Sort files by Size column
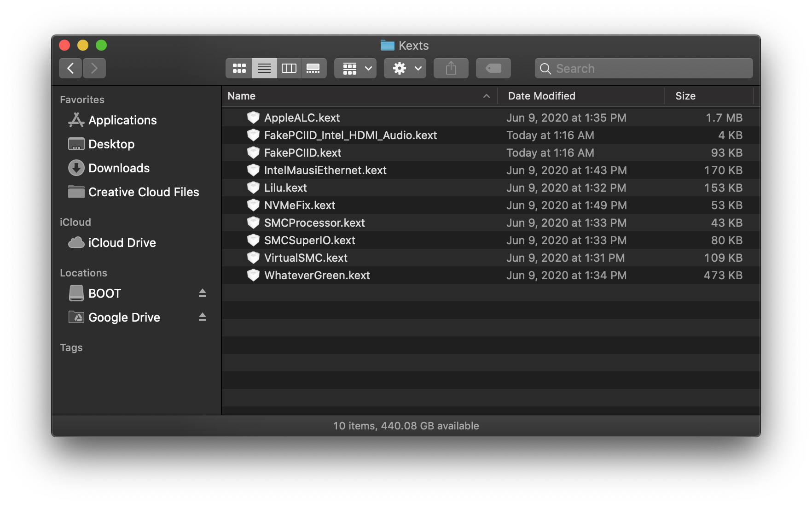812x505 pixels. click(709, 96)
